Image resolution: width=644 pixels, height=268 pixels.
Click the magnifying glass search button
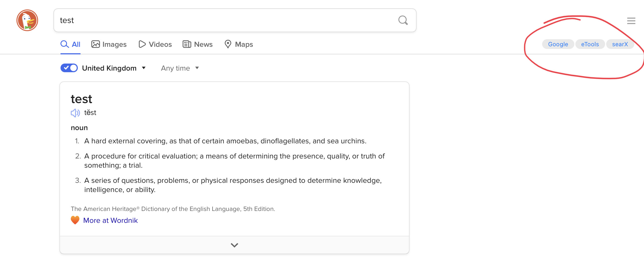coord(403,20)
